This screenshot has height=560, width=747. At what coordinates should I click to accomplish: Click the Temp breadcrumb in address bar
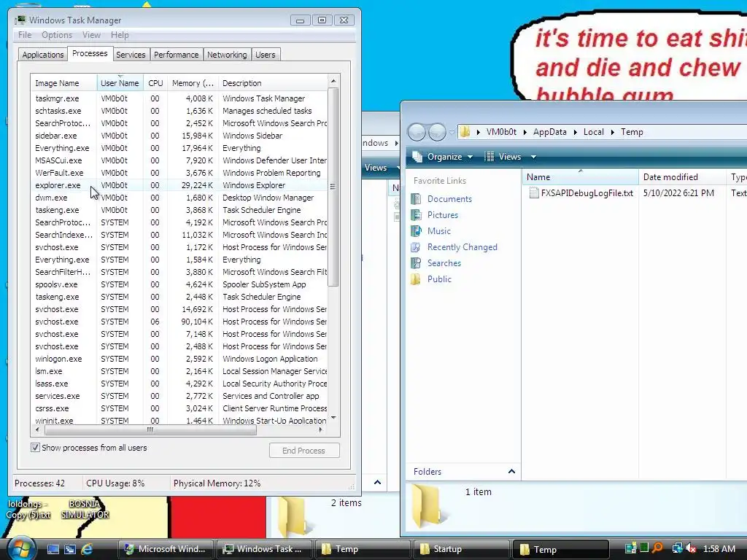tap(632, 132)
